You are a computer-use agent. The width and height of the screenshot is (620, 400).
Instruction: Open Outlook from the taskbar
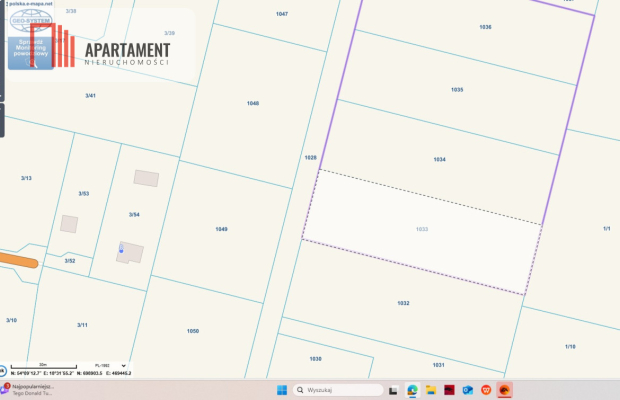[x=467, y=389]
